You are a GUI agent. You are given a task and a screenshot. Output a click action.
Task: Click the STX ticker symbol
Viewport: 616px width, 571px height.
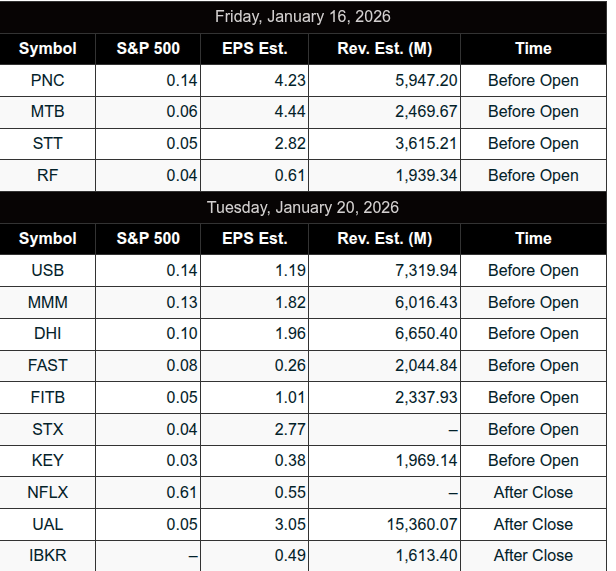(47, 429)
